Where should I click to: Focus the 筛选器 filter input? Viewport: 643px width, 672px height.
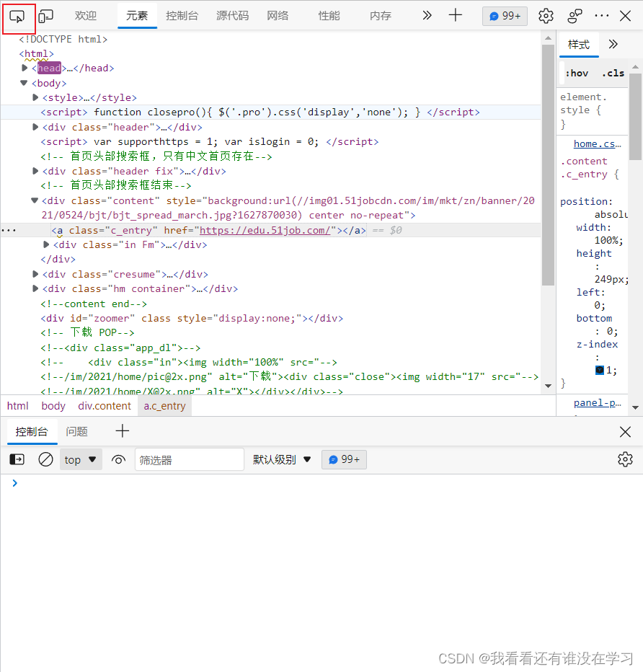tap(190, 460)
